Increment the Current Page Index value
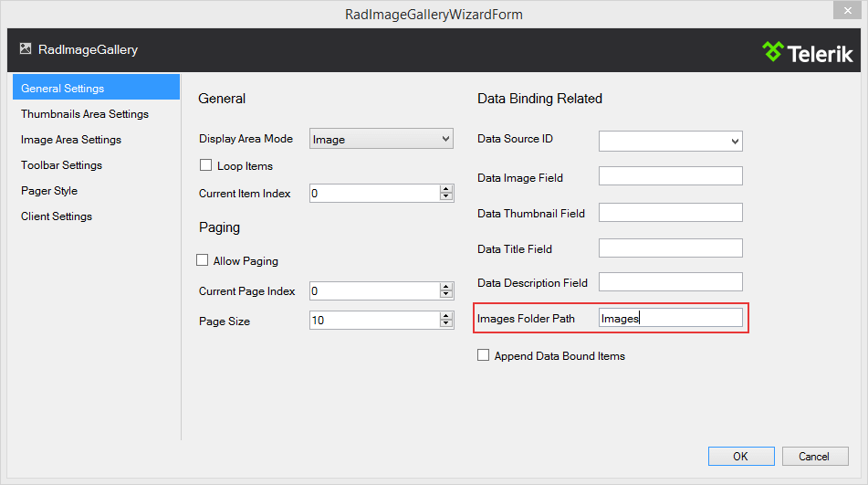The image size is (868, 485). pos(446,287)
